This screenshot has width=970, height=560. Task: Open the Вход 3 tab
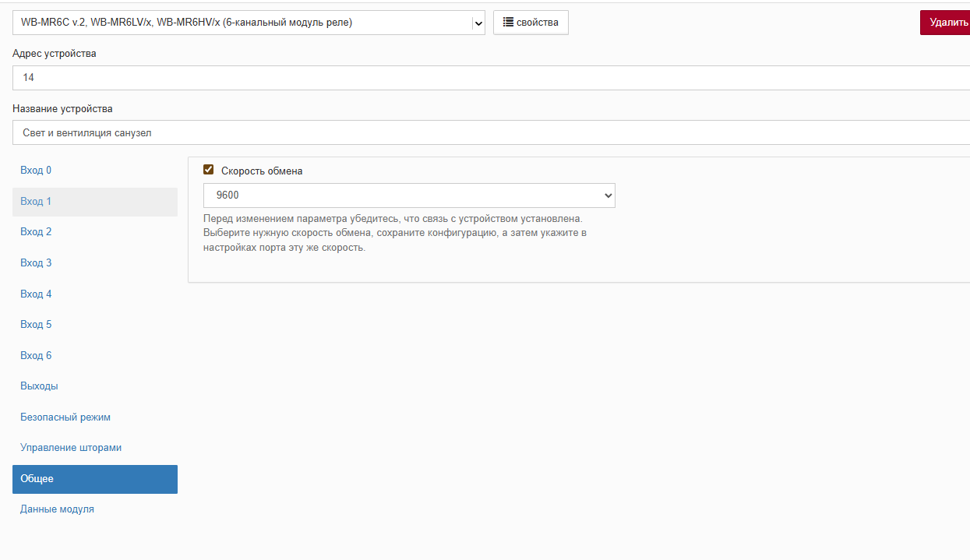[36, 263]
